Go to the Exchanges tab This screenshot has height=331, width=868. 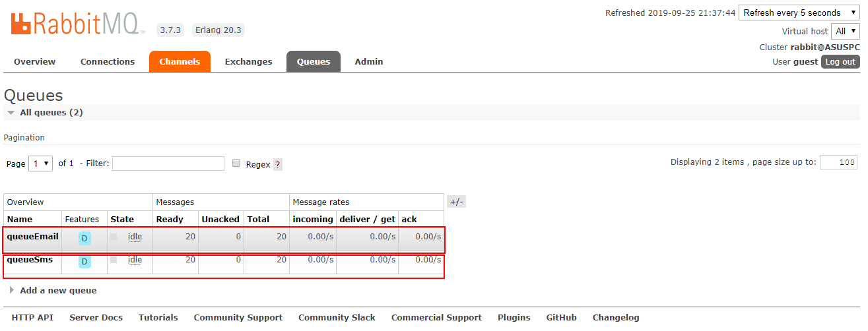point(248,61)
